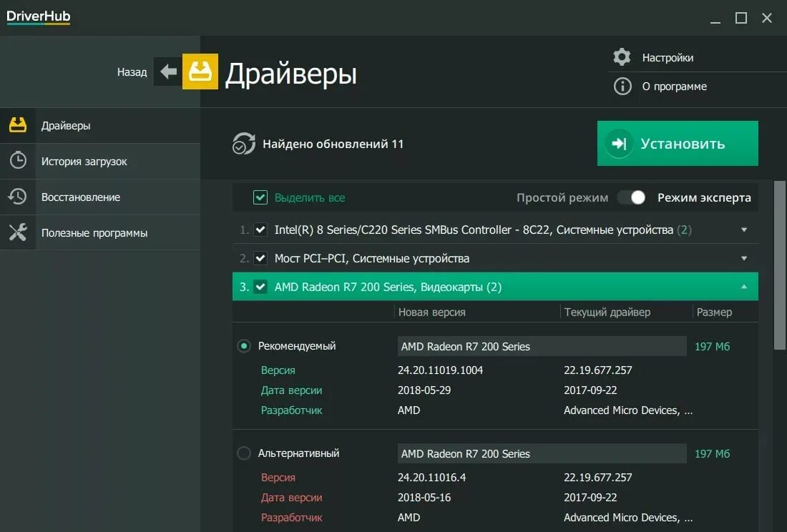Click the back arrow icon
Screen dimensions: 787x532
click(x=167, y=72)
